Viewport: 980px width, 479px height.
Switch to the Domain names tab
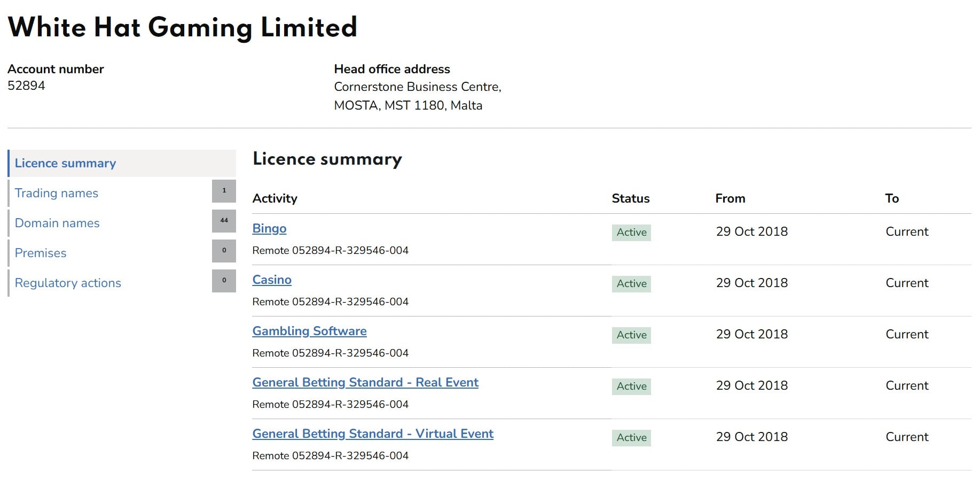tap(57, 223)
